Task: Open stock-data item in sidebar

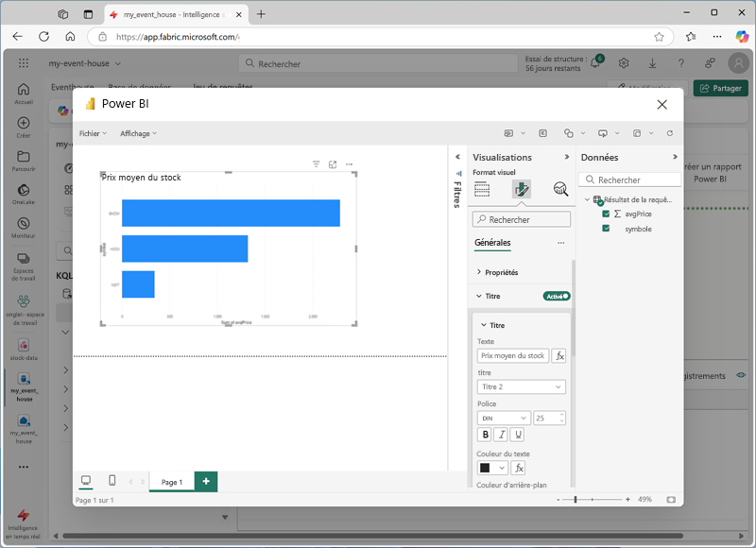Action: [x=24, y=350]
